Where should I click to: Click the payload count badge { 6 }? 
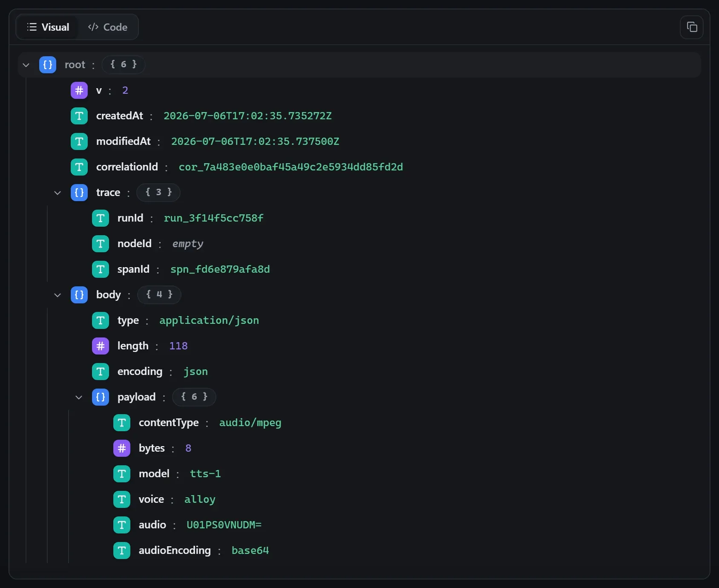coord(194,397)
